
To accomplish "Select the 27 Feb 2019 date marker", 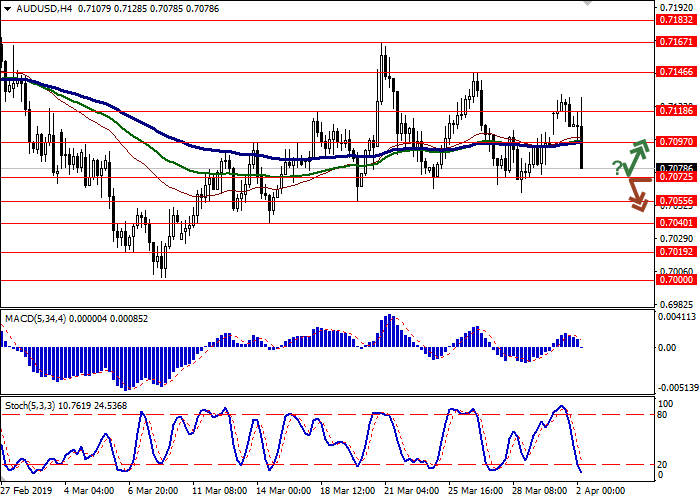I will click(27, 491).
